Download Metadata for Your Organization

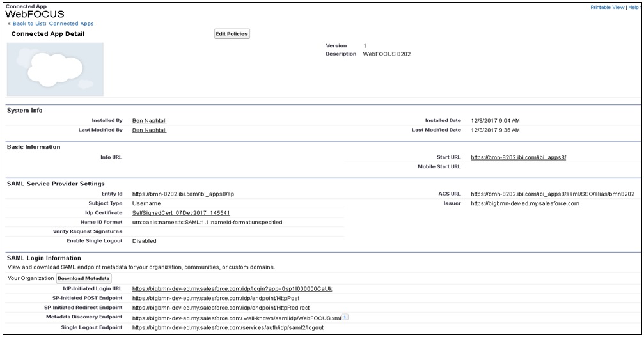(83, 278)
